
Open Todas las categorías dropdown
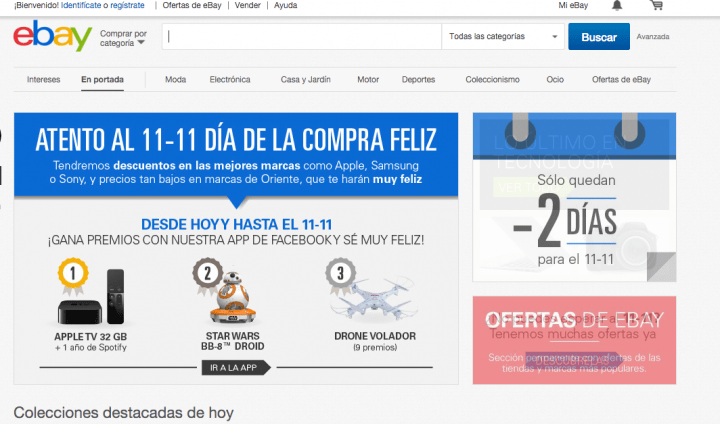tap(503, 36)
